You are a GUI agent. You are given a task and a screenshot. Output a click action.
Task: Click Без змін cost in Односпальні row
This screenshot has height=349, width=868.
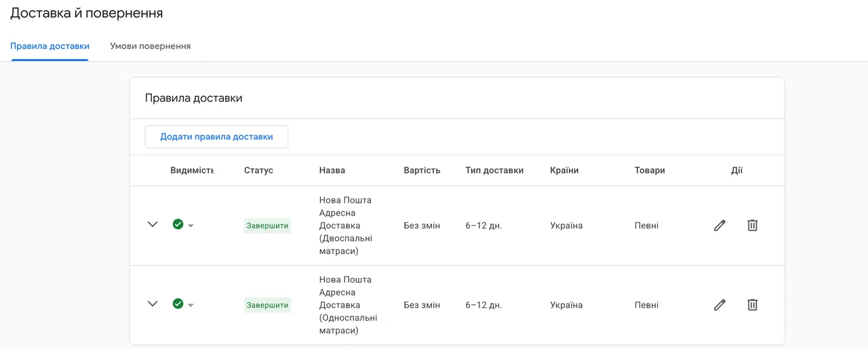[x=422, y=305]
